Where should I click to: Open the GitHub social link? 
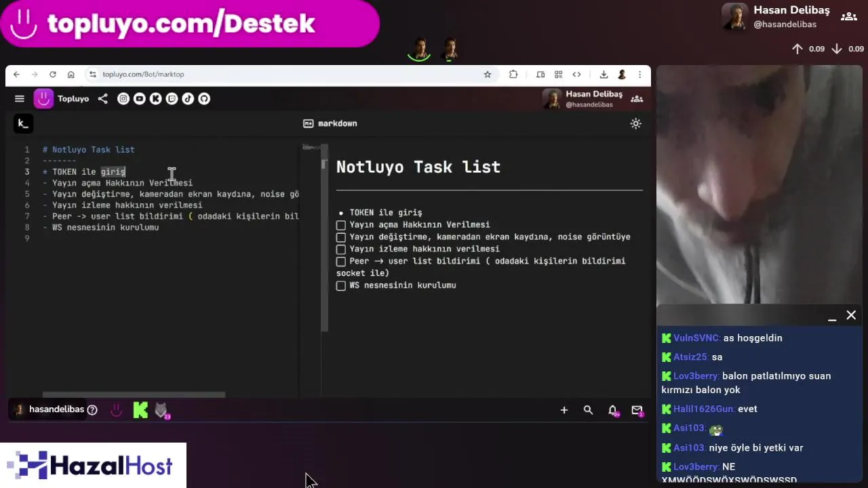(x=204, y=99)
